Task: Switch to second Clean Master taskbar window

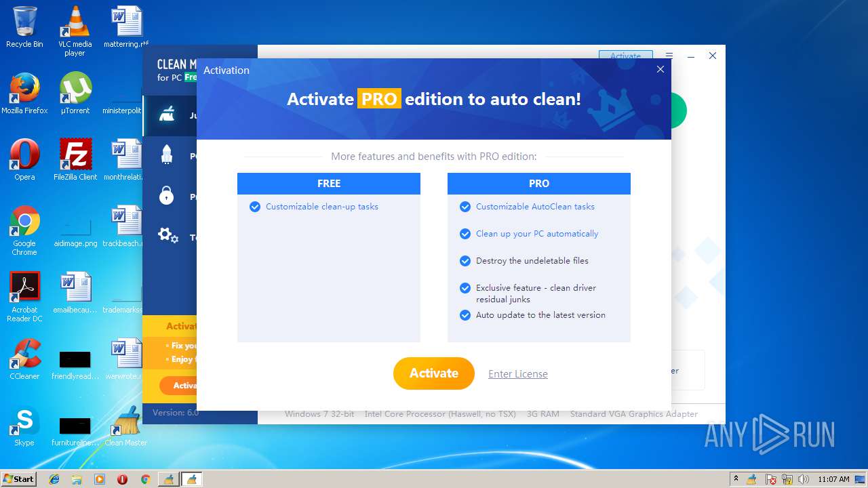Action: [x=192, y=479]
